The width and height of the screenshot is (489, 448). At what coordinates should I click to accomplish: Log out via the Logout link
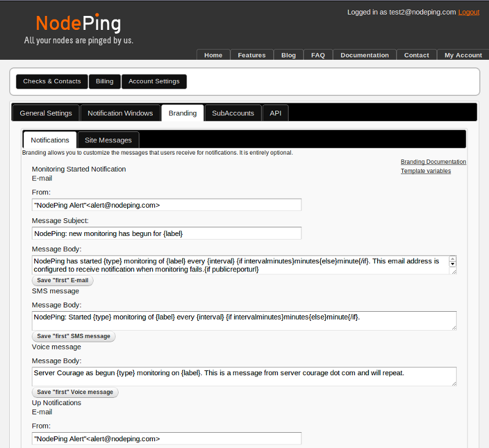click(x=469, y=12)
